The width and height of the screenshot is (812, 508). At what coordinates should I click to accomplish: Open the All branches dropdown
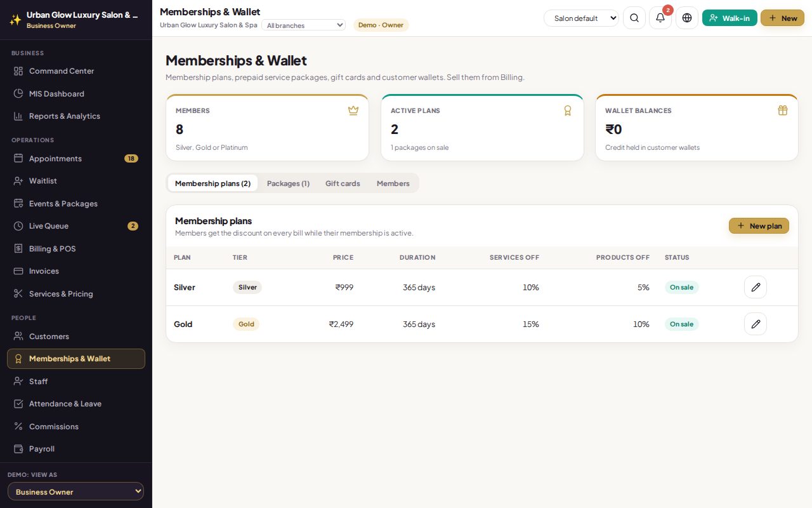coord(303,25)
